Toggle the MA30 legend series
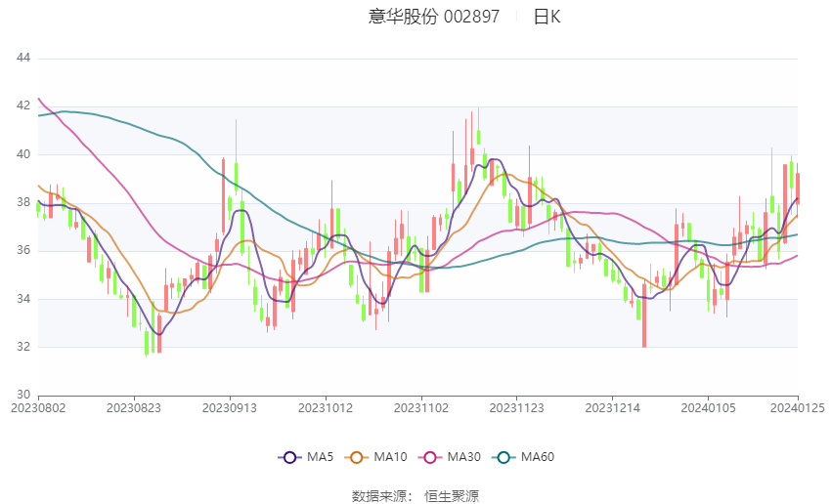 click(x=450, y=457)
